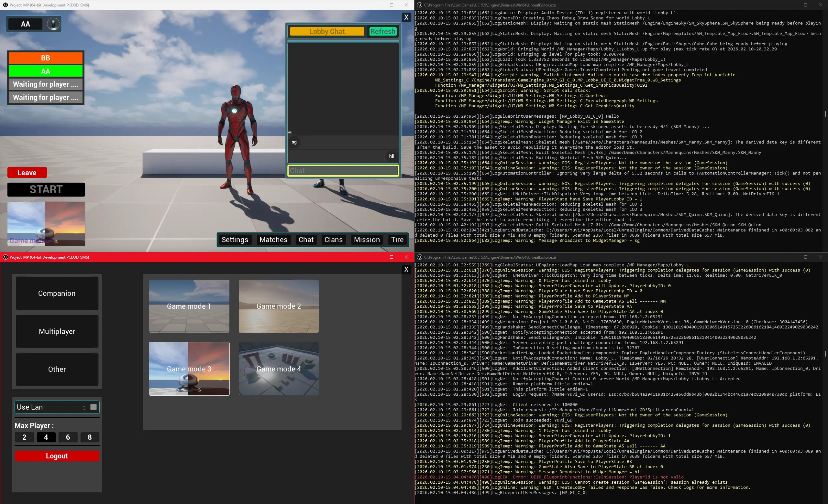The image size is (828, 504).
Task: Maximize the lower UnrealEditor console window
Action: pos(805,257)
